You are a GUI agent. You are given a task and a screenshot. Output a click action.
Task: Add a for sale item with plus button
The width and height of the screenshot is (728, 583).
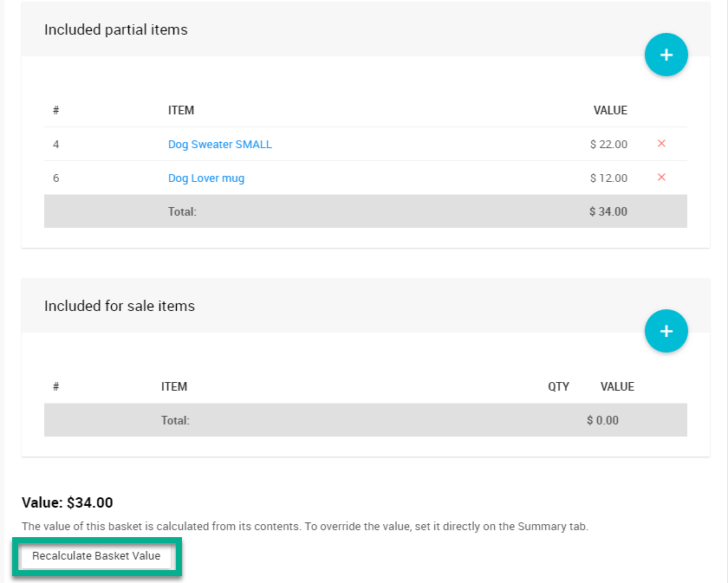click(666, 331)
